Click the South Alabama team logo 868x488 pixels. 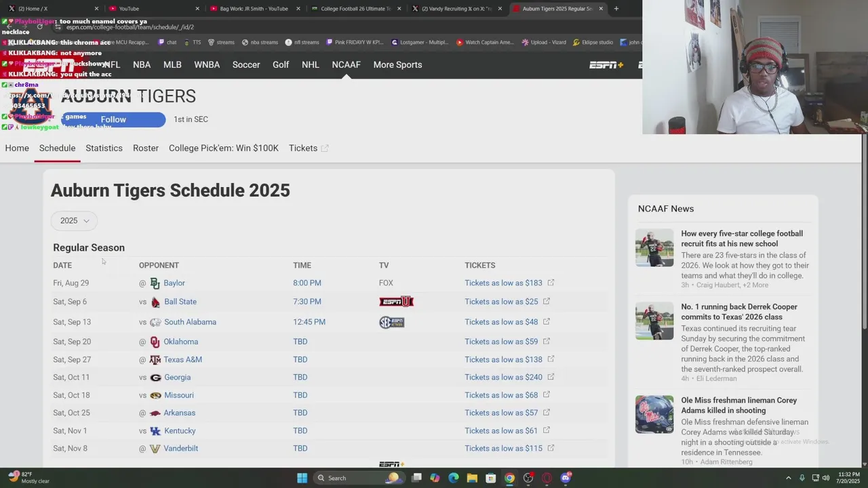point(155,322)
